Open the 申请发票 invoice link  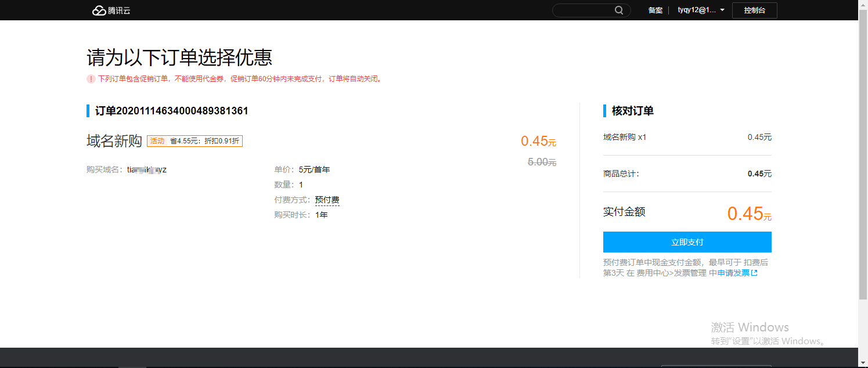[734, 272]
